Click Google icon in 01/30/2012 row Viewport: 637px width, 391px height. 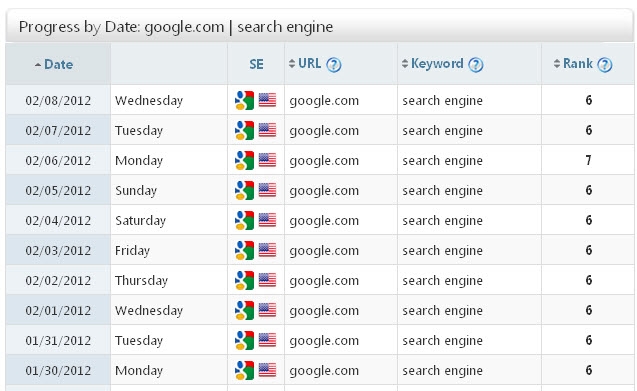pyautogui.click(x=245, y=370)
